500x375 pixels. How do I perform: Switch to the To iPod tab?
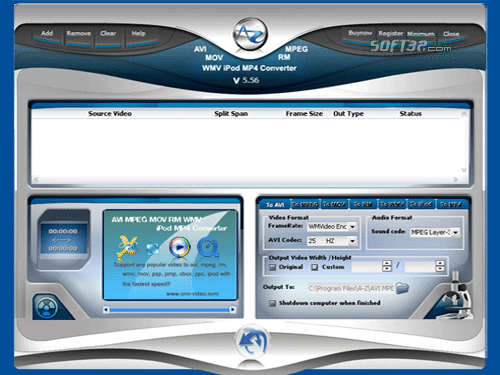pyautogui.click(x=421, y=204)
